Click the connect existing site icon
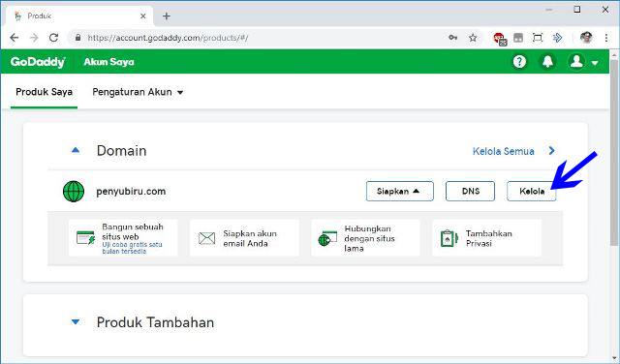This screenshot has height=364, width=620. [x=327, y=238]
